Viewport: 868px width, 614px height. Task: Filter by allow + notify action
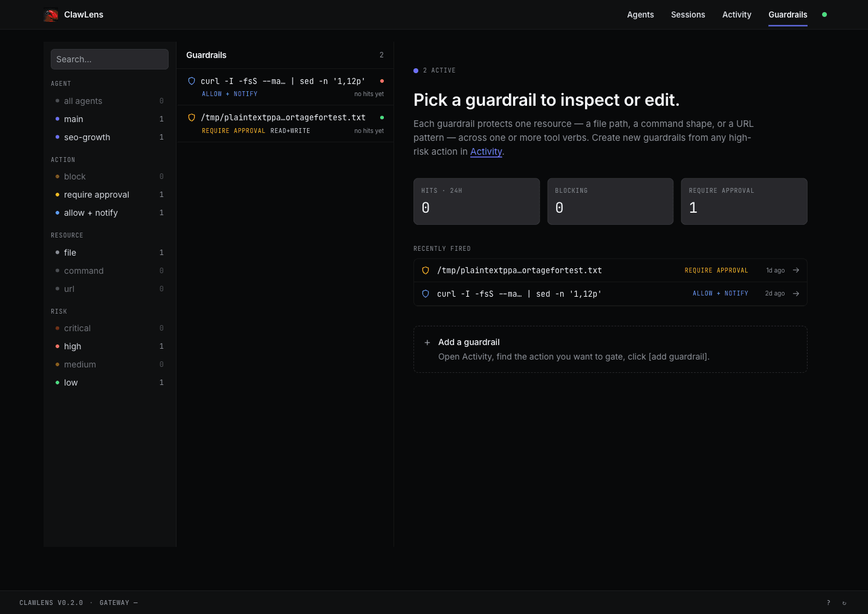pos(109,213)
